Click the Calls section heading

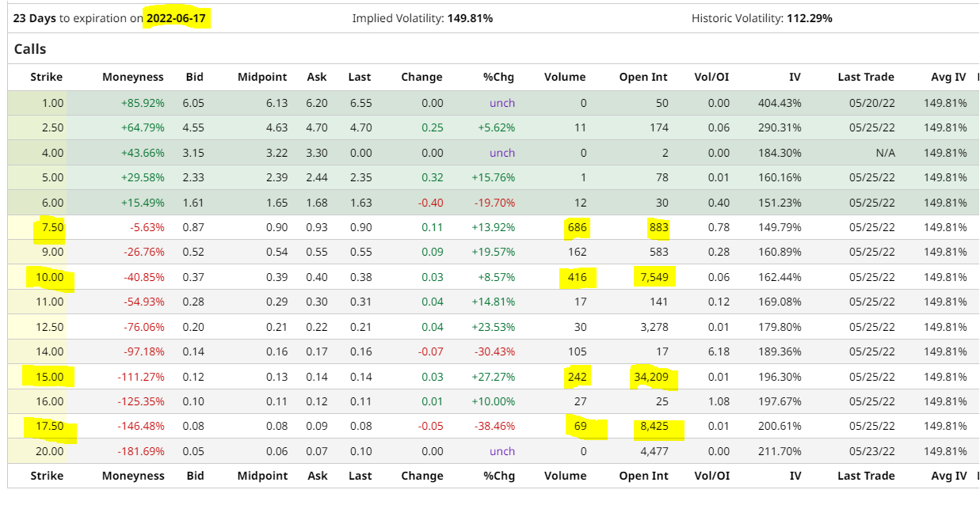(30, 49)
